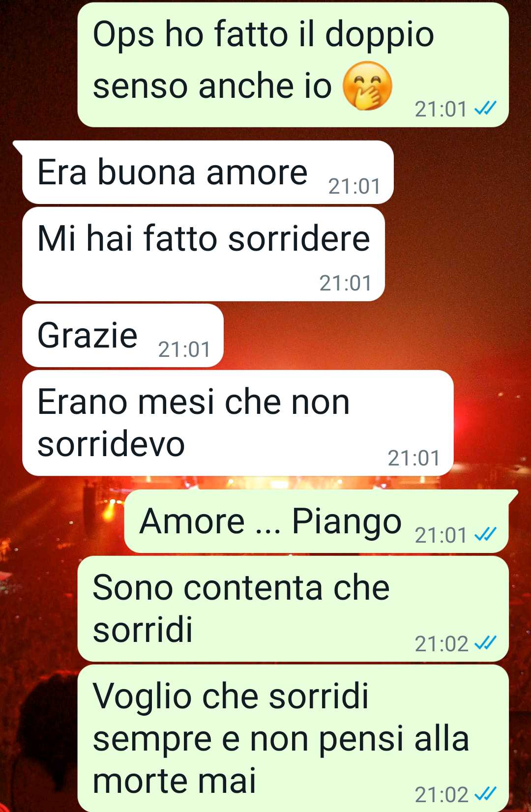This screenshot has width=531, height=812.
Task: Tap read ticks on 'Amore ... Piango' message
Action: 485,534
